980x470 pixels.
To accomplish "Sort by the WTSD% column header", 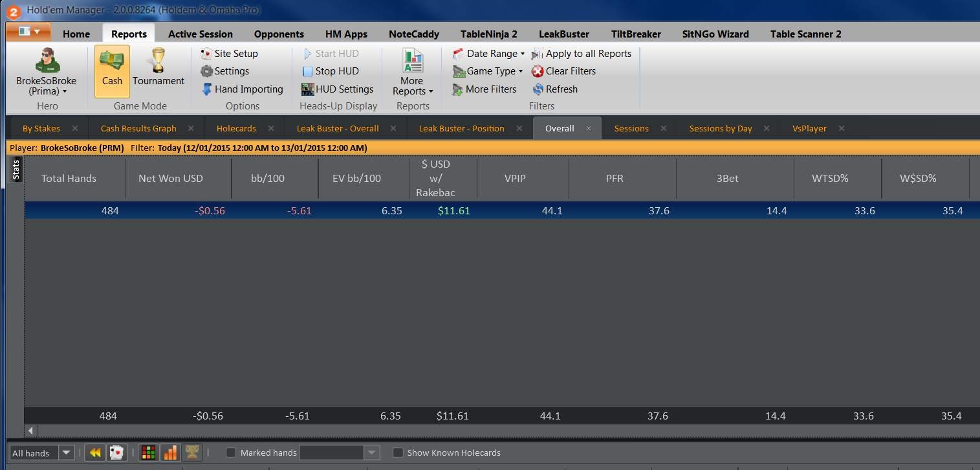I will point(830,178).
